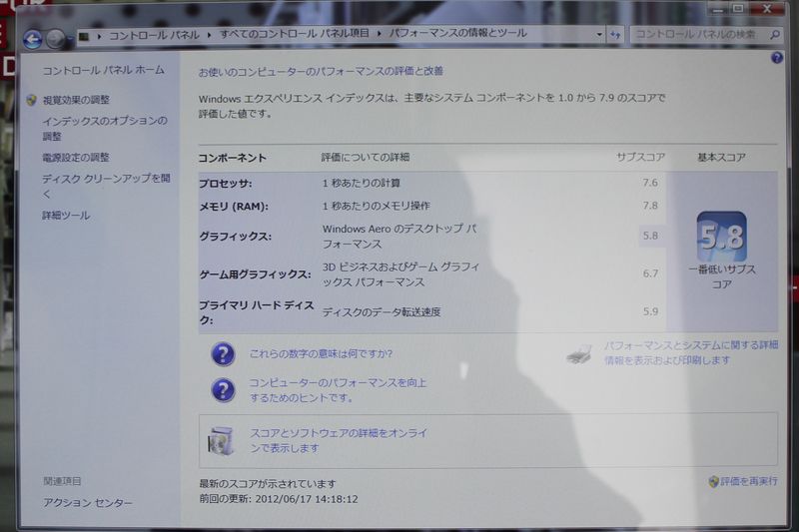This screenshot has width=799, height=532.
Task: Open アクション センター link
Action: pos(88,503)
